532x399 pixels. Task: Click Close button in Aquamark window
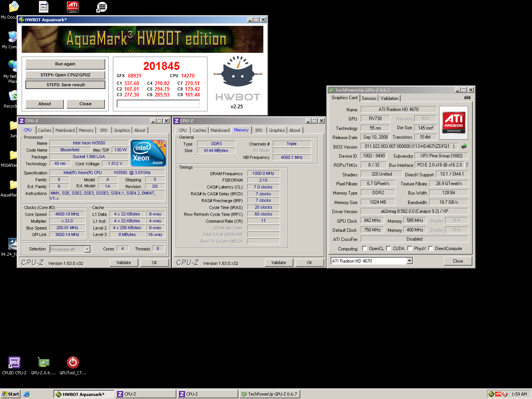tap(85, 104)
